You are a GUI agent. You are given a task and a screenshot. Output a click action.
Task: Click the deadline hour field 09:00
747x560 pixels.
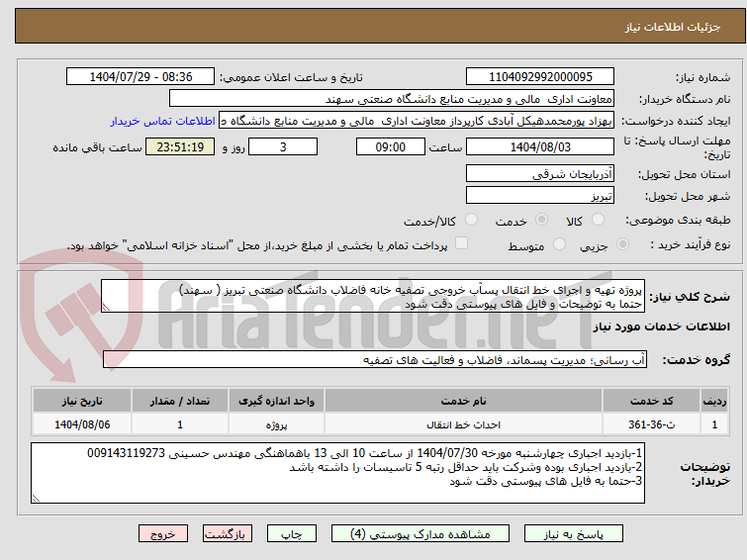click(x=390, y=146)
